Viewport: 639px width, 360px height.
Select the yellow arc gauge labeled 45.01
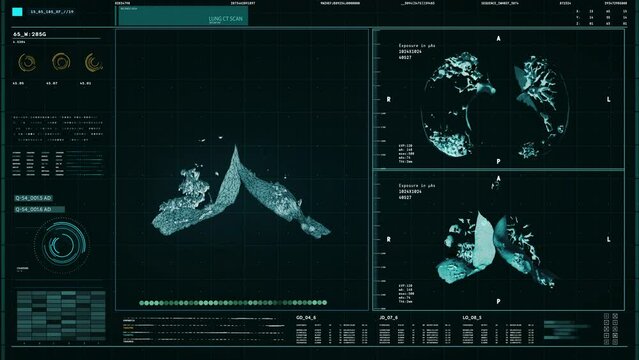point(93,62)
